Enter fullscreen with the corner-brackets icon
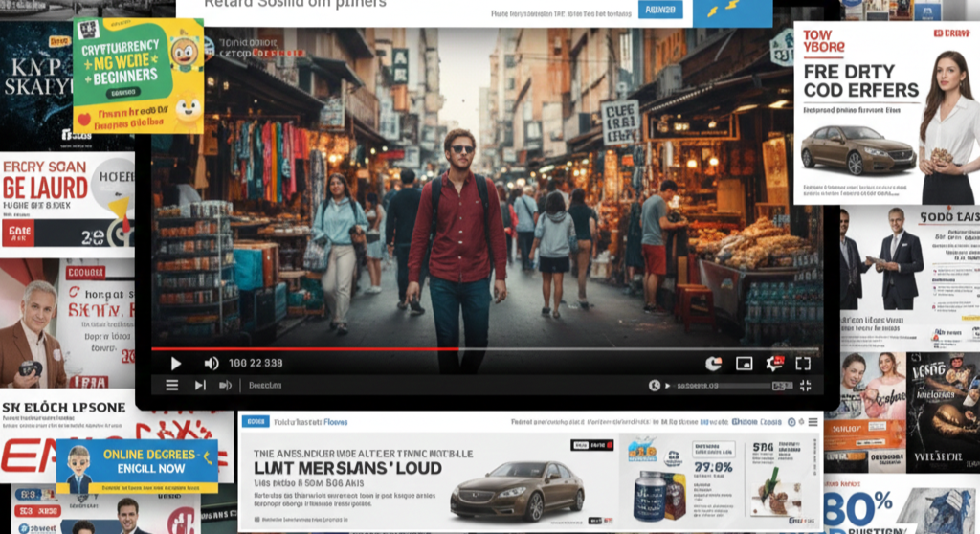The height and width of the screenshot is (534, 980). click(803, 364)
